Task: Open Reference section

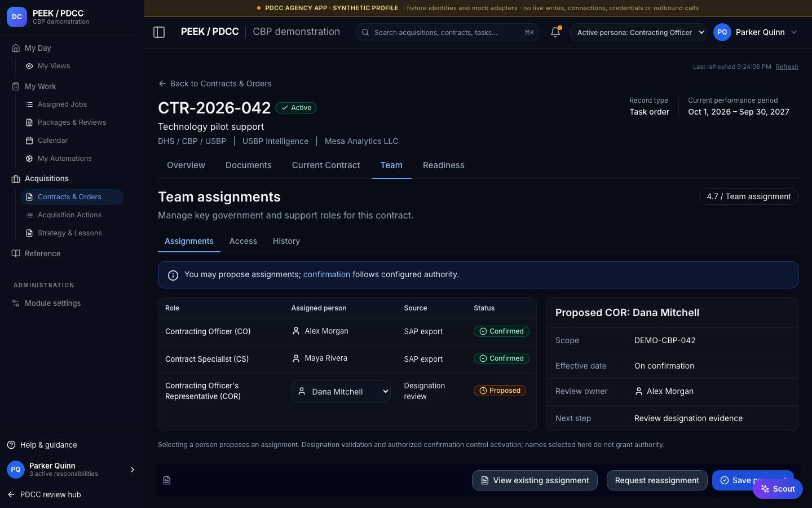Action: click(42, 253)
